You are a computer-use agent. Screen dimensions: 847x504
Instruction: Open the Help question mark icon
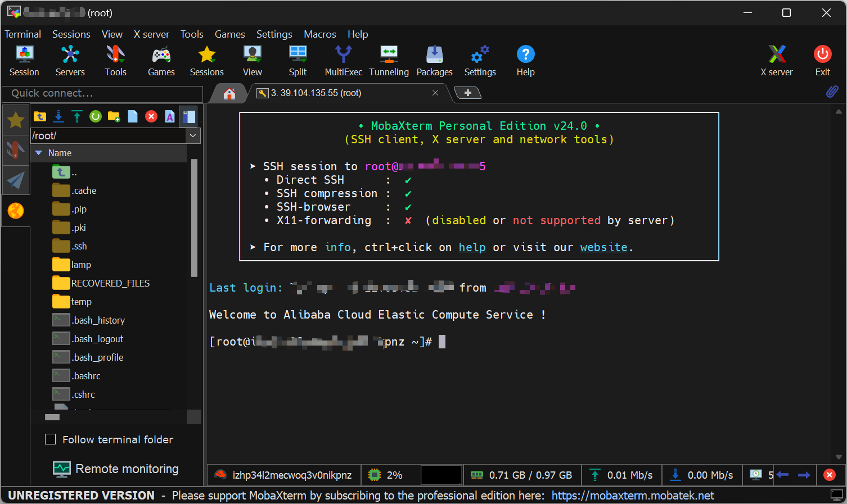[x=525, y=61]
